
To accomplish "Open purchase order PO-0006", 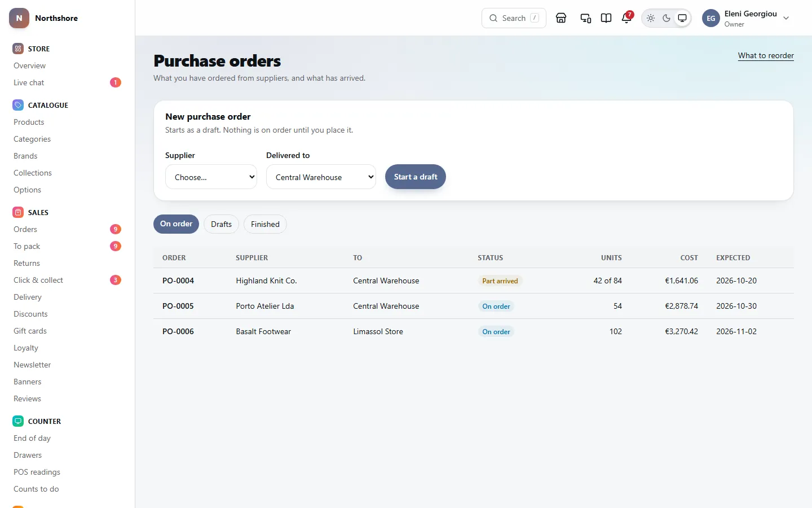I will click(178, 331).
